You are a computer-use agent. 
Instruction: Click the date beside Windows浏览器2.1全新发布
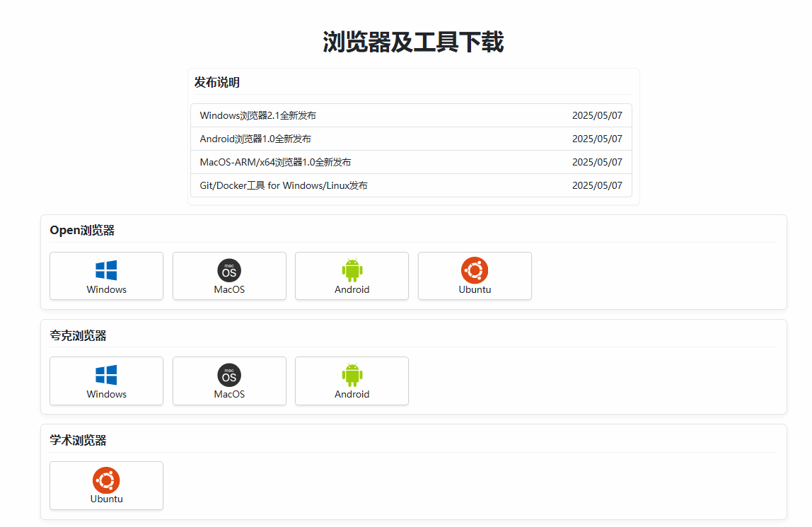597,115
